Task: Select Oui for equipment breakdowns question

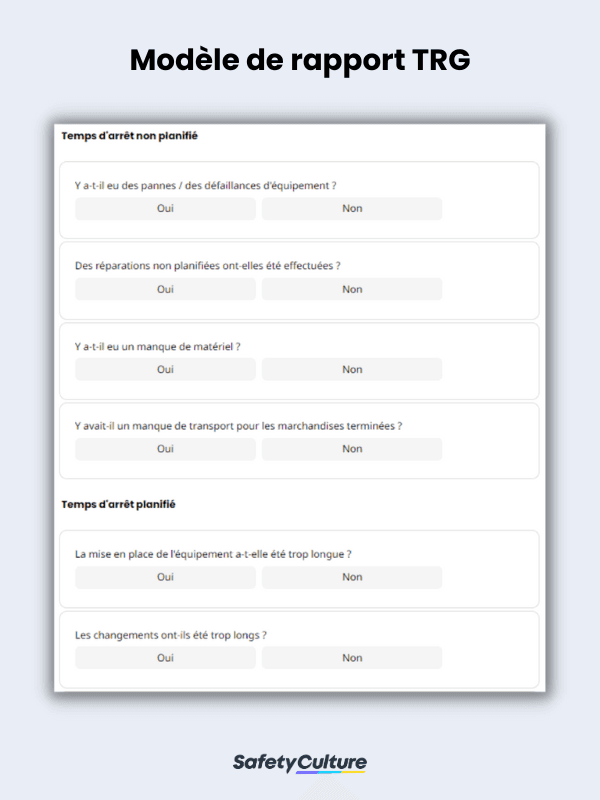Action: click(165, 209)
